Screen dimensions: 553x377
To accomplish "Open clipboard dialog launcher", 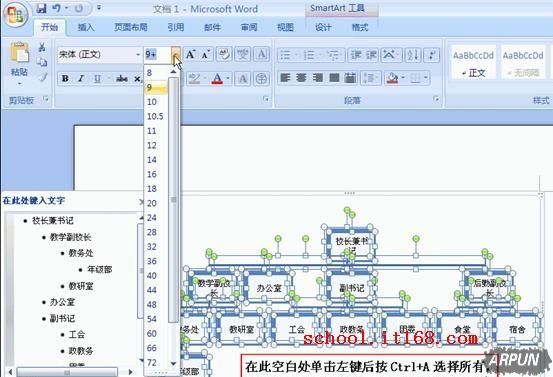I will pyautogui.click(x=46, y=99).
